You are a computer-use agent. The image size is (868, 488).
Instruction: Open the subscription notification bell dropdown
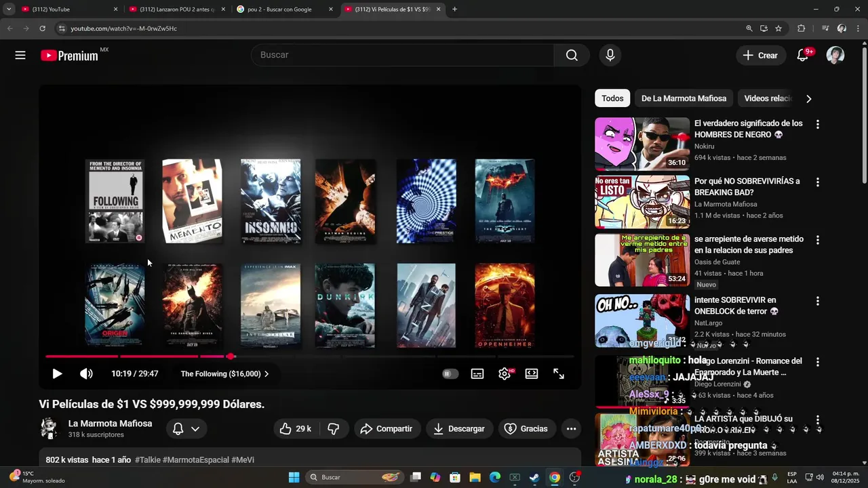coord(186,428)
